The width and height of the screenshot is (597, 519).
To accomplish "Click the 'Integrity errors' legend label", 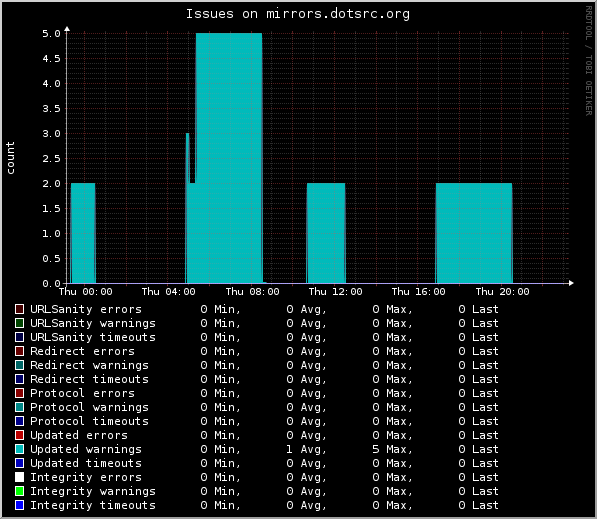I will [86, 477].
